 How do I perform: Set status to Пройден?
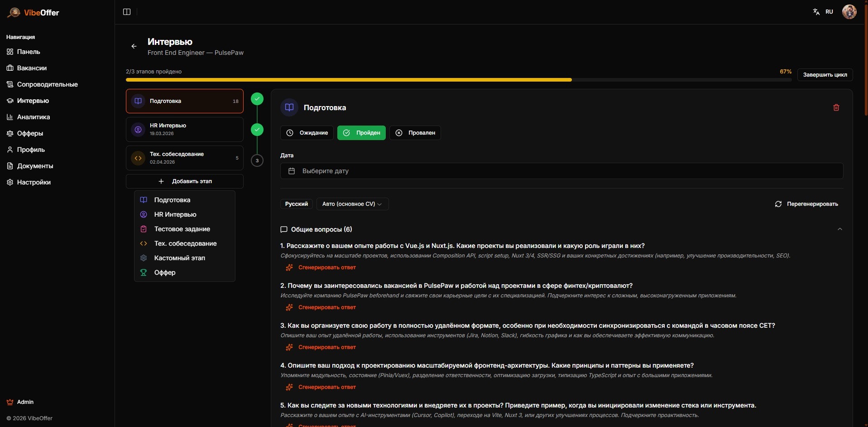point(361,133)
